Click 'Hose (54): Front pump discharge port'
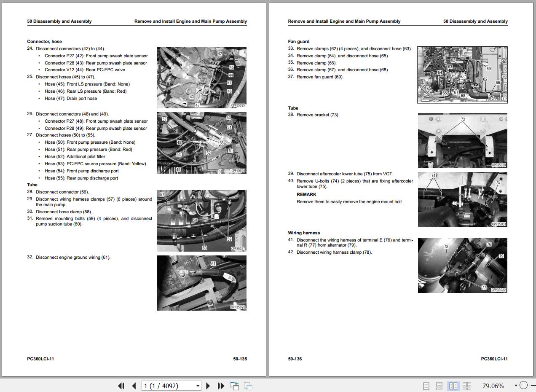The height and width of the screenshot is (392, 536). coord(82,171)
